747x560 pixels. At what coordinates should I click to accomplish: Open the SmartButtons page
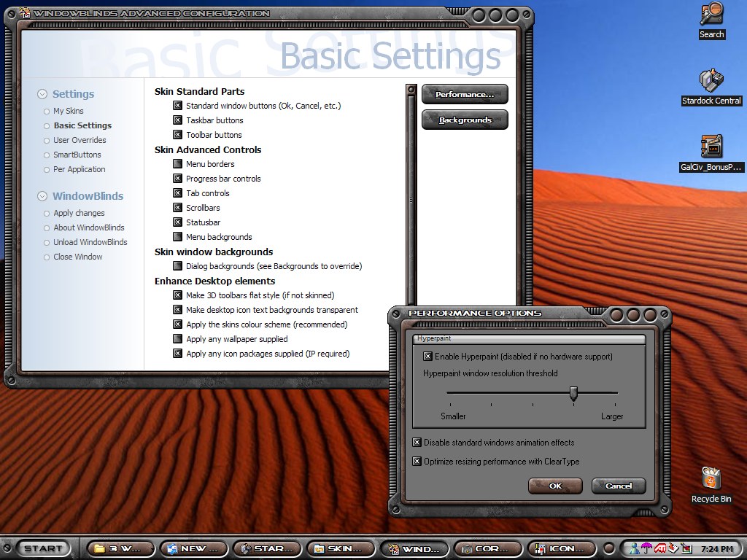tap(77, 155)
